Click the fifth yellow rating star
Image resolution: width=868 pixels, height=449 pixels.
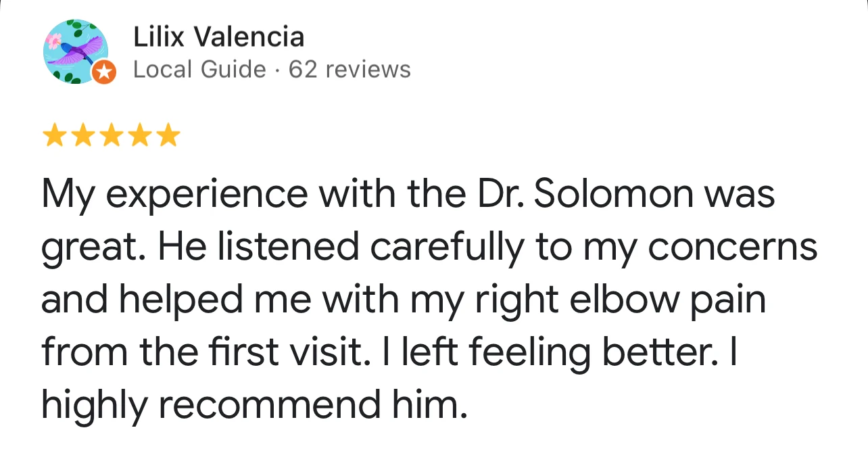[x=169, y=137]
